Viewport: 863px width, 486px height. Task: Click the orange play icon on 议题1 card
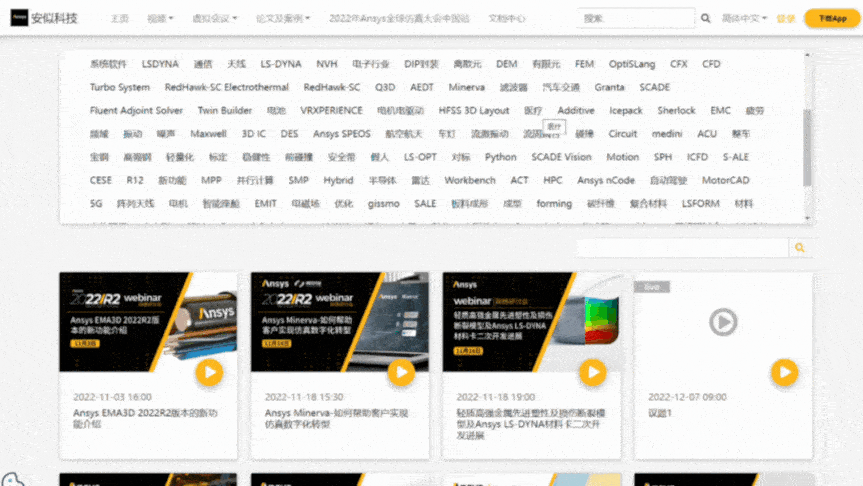click(x=785, y=373)
